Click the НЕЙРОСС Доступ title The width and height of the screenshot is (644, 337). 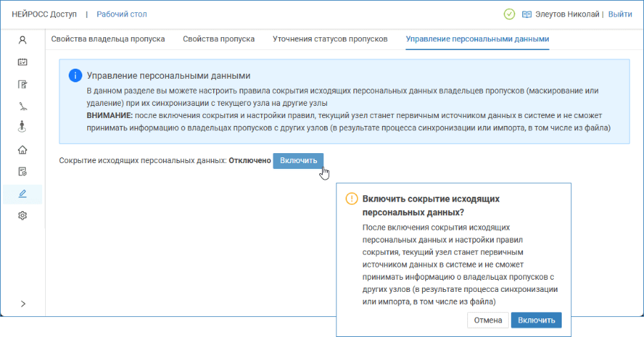[x=44, y=14]
